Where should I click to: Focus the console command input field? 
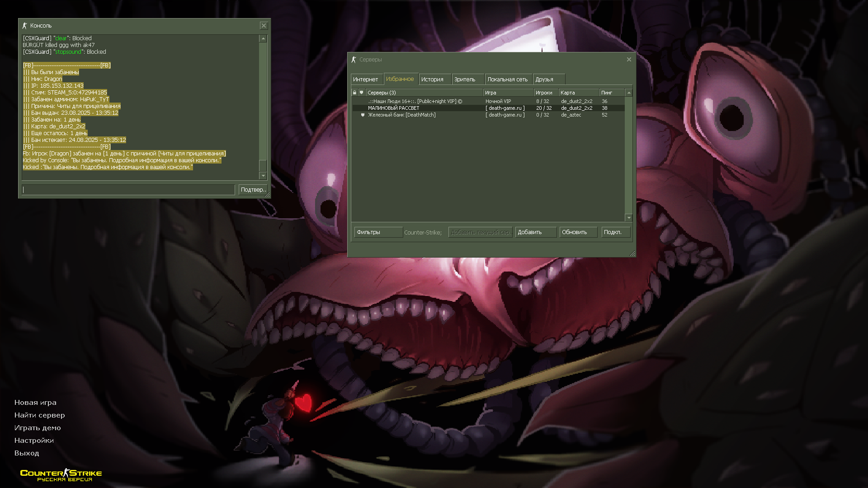click(128, 190)
